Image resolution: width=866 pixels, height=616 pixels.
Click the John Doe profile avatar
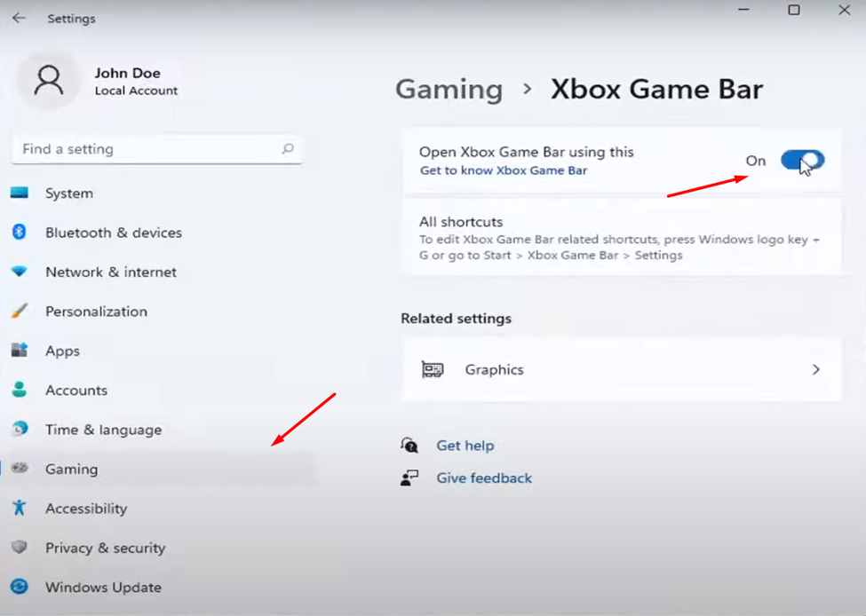(x=49, y=81)
